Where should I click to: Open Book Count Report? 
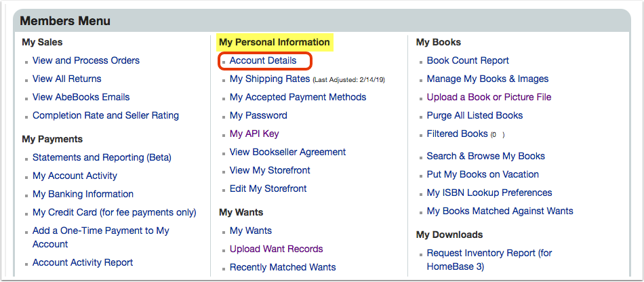pos(468,61)
